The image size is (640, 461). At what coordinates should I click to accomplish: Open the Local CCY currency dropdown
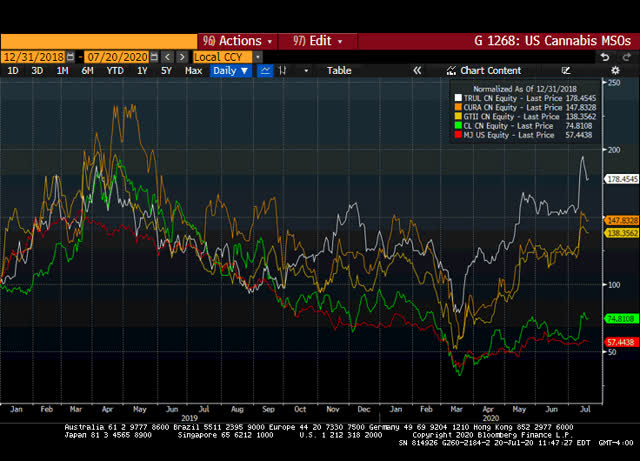pyautogui.click(x=223, y=57)
